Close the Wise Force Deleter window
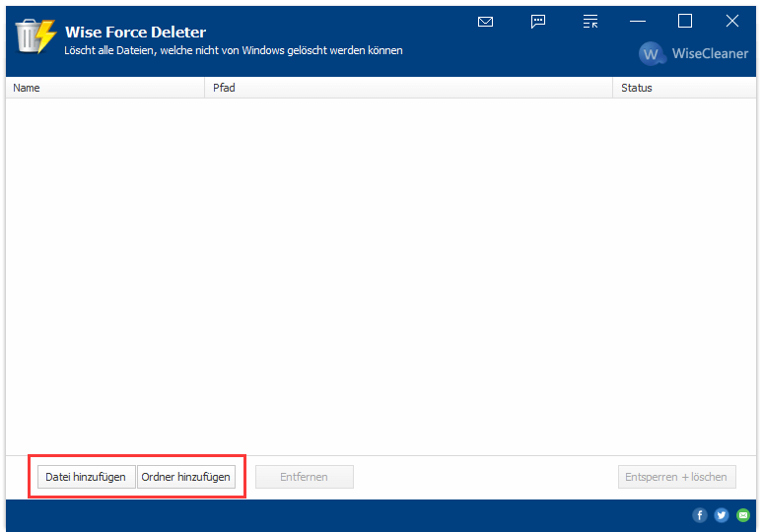 click(731, 22)
